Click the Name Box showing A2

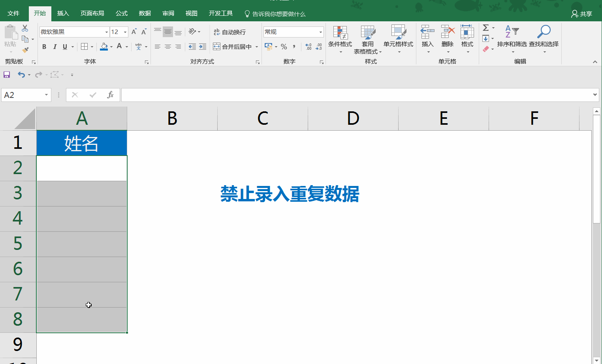(x=23, y=95)
